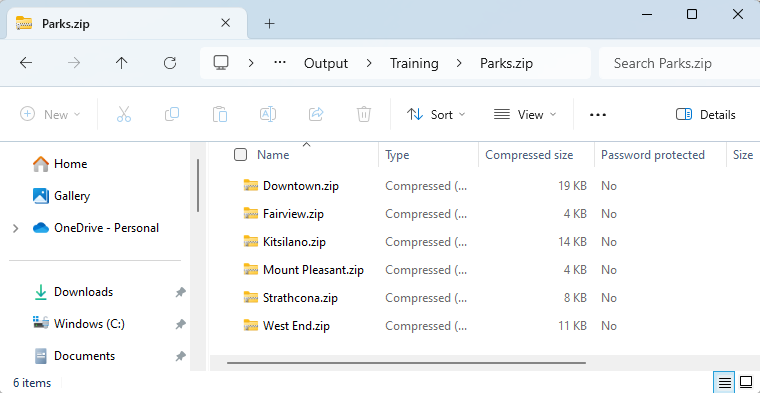Open the See more ellipsis menu
The image size is (760, 393).
(x=598, y=115)
